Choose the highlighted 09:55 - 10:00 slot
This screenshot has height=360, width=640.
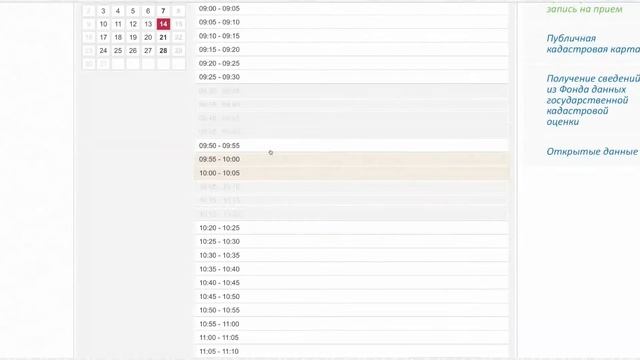[352, 159]
